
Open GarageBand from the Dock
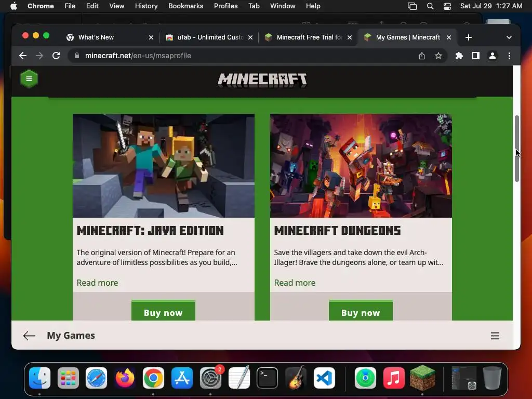tap(296, 378)
